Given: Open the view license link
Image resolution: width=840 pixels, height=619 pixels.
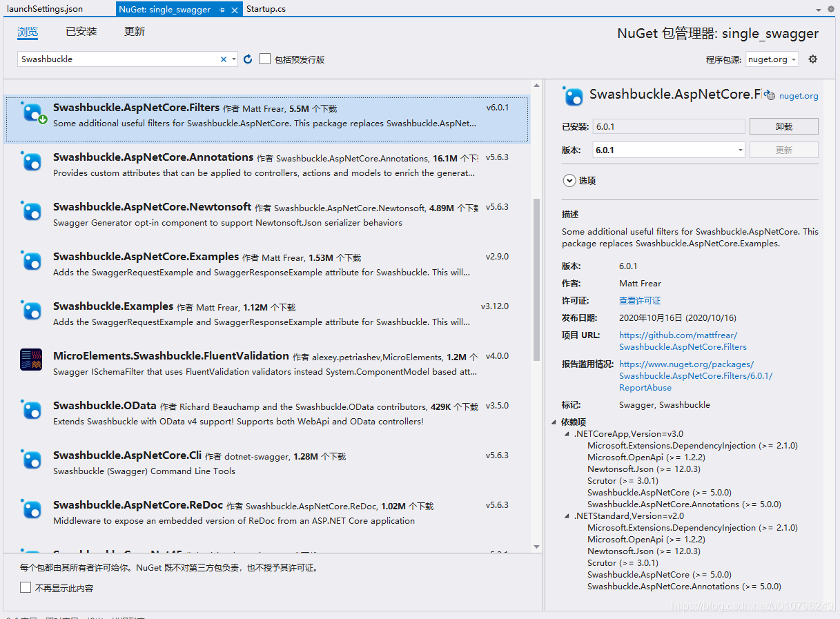Looking at the screenshot, I should (640, 301).
